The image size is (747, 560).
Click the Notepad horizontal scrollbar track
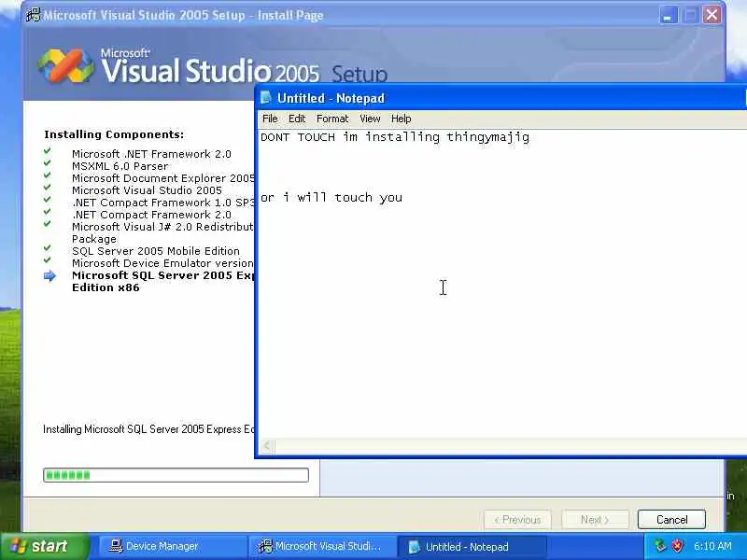pos(510,446)
